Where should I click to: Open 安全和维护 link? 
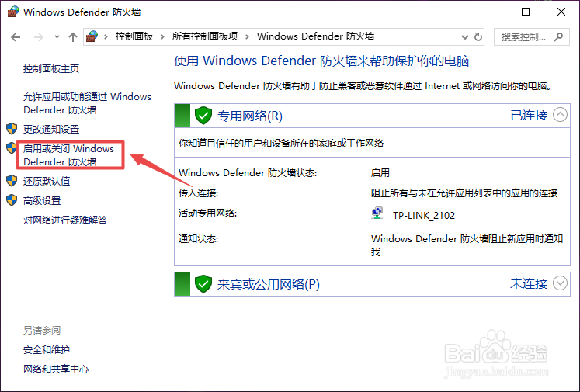click(x=47, y=349)
